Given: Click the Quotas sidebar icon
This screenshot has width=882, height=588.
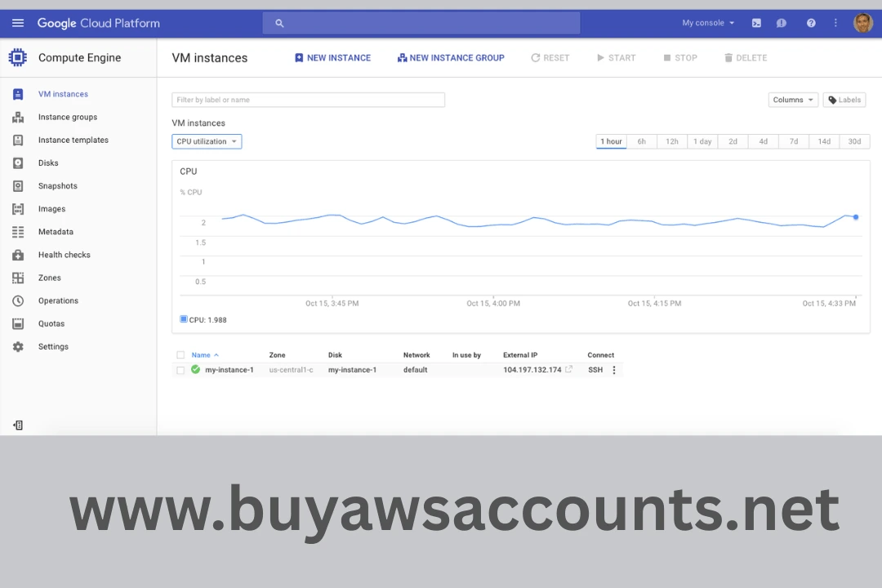Looking at the screenshot, I should point(18,323).
